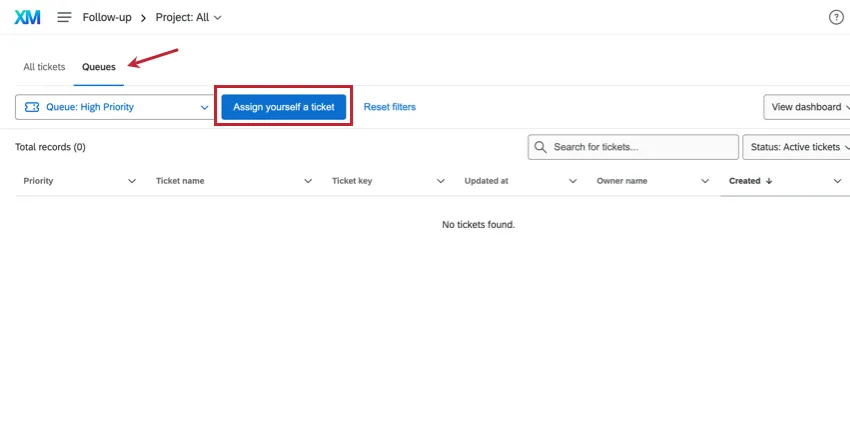The height and width of the screenshot is (425, 850).
Task: Click the Reset filters link
Action: coord(390,107)
